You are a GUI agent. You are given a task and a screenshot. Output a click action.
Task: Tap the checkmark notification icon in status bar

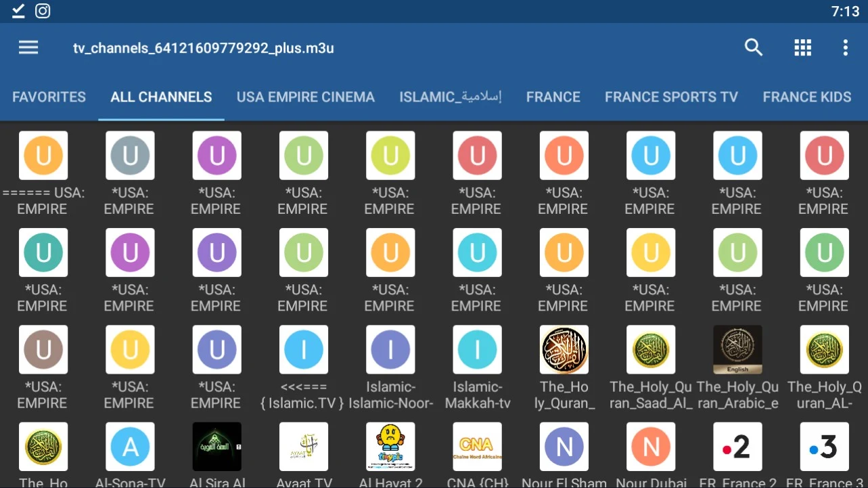point(18,11)
